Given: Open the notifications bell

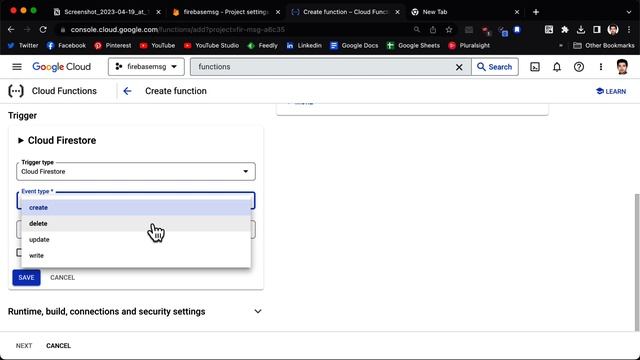Looking at the screenshot, I should (x=557, y=67).
